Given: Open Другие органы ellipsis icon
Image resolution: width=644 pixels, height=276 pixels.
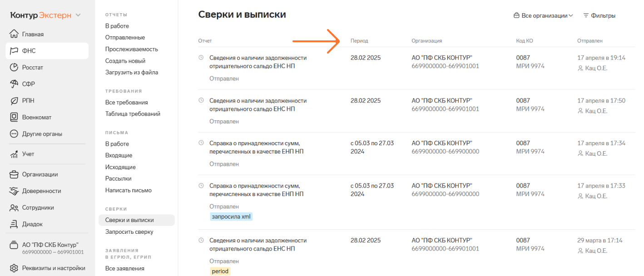Looking at the screenshot, I should pos(14,134).
